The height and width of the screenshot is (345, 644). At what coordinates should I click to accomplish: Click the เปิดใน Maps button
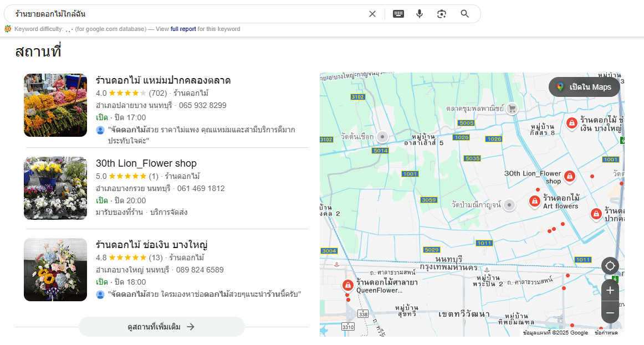(584, 87)
